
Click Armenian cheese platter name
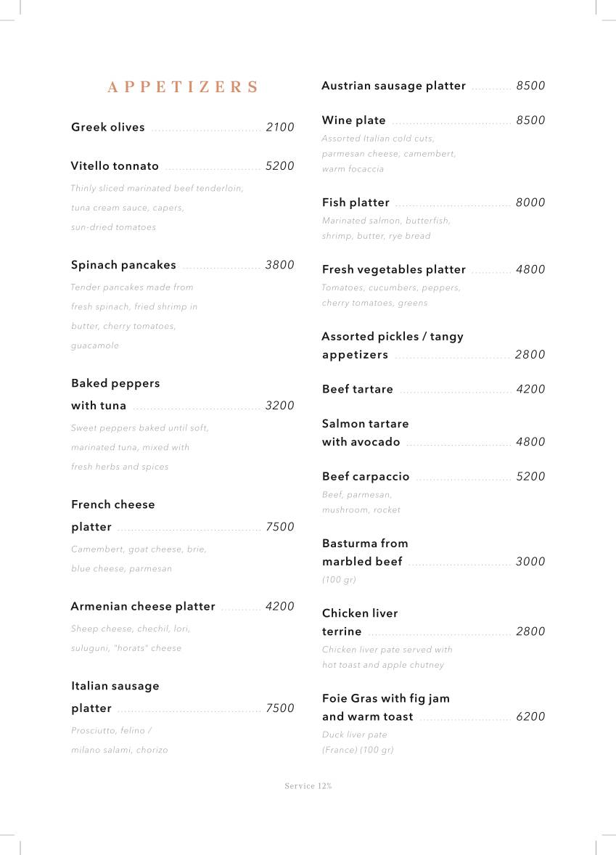[x=143, y=606]
